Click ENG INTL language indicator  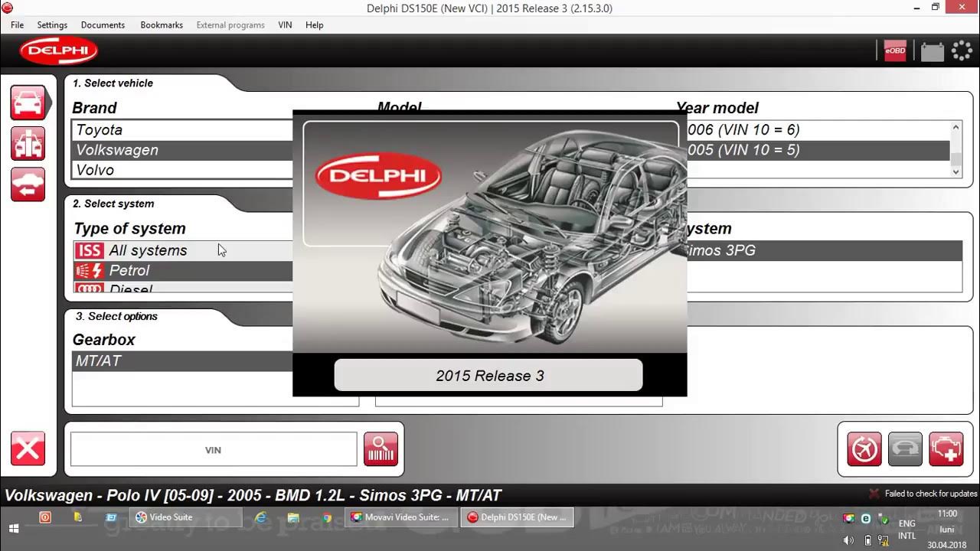click(x=906, y=530)
